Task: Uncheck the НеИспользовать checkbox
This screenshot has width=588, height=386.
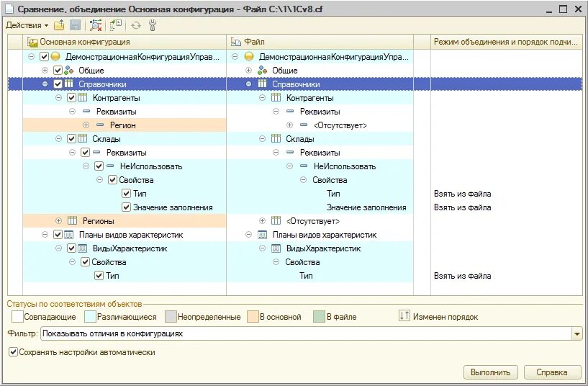Action: click(99, 166)
